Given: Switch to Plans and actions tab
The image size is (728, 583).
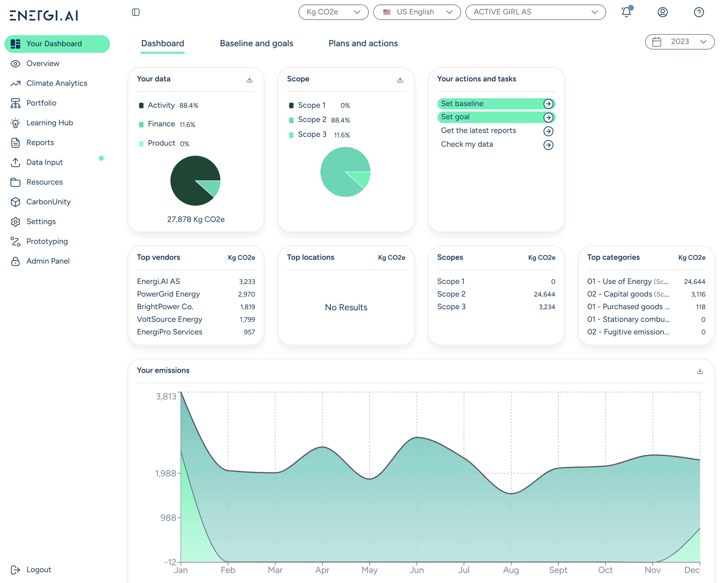Looking at the screenshot, I should click(x=363, y=44).
